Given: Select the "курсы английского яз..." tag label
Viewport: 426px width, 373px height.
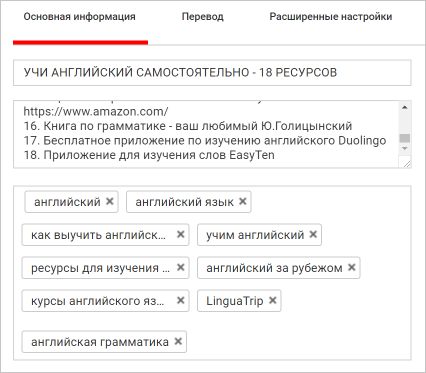Looking at the screenshot, I should pos(98,301).
